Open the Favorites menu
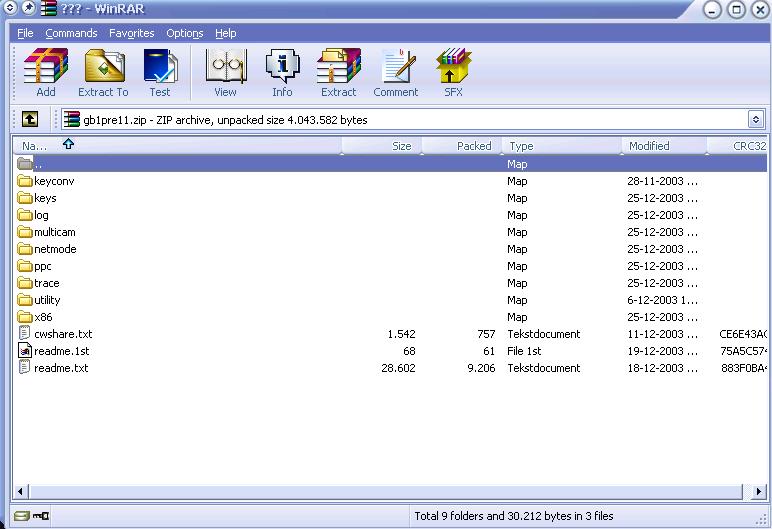This screenshot has height=529, width=772. [x=131, y=33]
